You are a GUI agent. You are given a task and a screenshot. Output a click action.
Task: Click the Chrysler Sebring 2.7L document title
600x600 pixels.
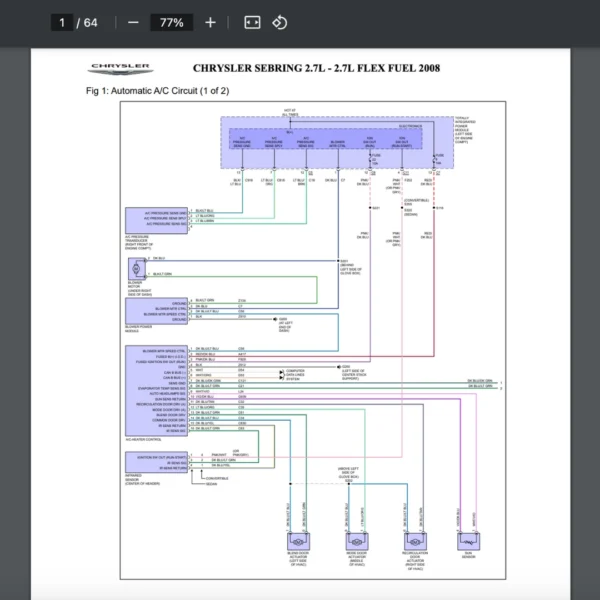316,68
